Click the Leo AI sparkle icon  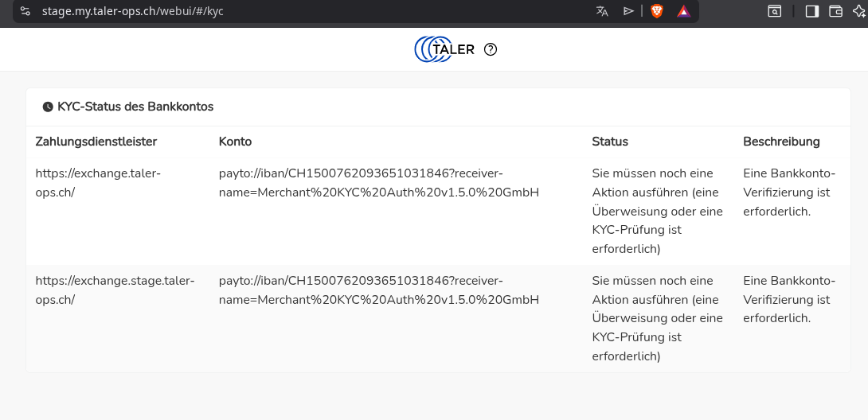pos(859,11)
